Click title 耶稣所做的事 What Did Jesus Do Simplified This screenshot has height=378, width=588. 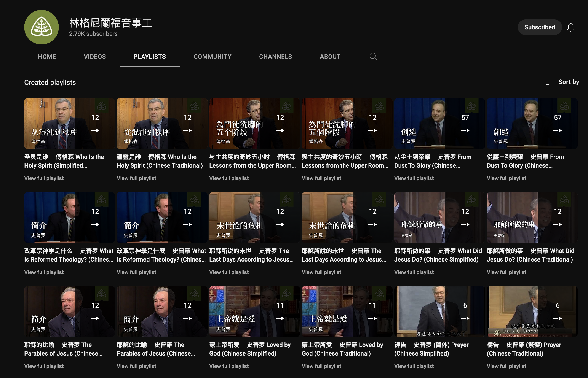438,255
